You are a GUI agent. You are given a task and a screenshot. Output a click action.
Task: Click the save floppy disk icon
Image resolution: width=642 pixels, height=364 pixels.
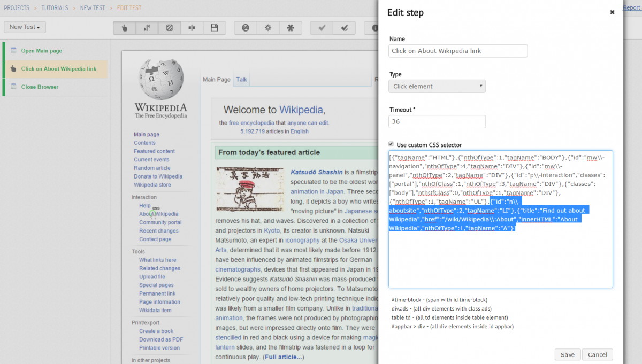(x=215, y=28)
